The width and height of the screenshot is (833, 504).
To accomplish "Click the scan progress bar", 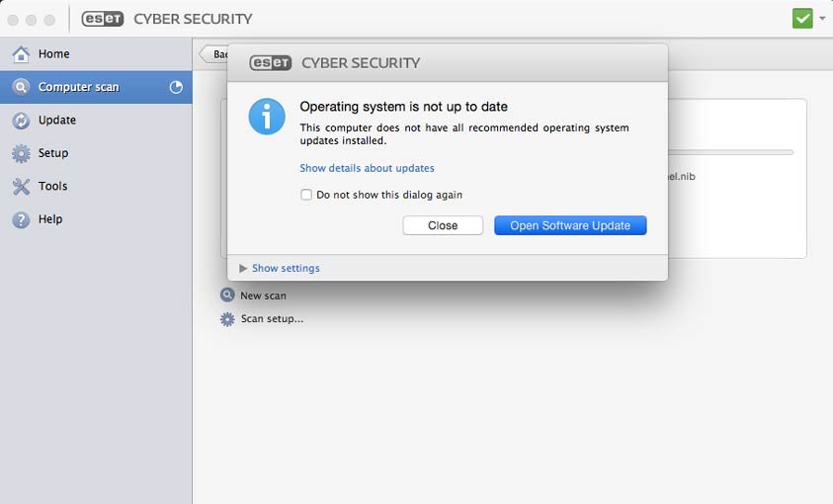I will point(730,152).
